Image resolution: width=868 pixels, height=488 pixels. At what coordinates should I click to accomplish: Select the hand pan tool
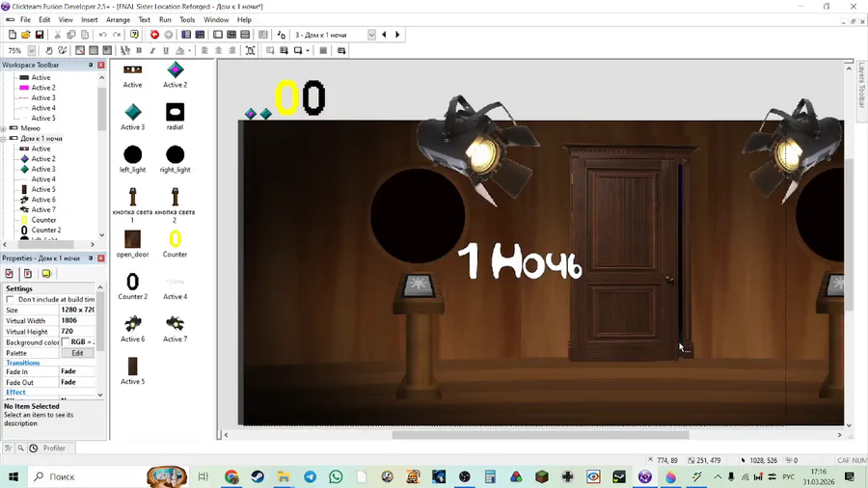tap(49, 50)
